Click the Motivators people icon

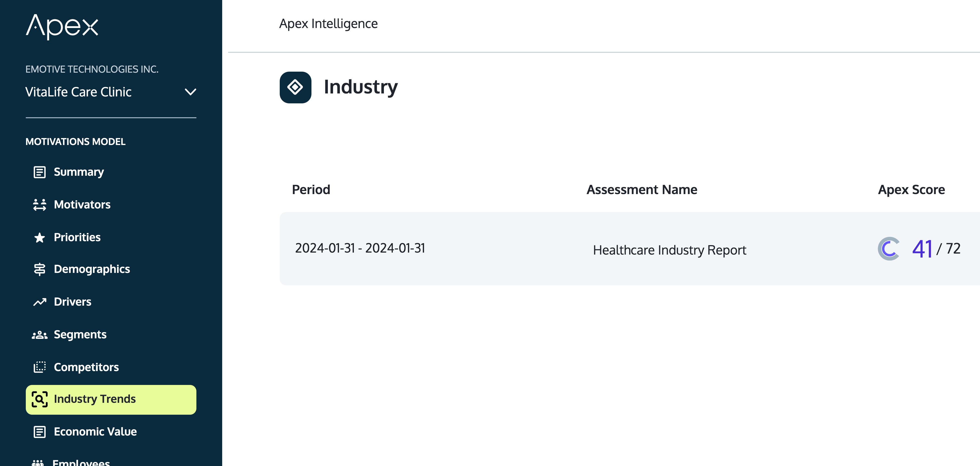click(x=40, y=205)
